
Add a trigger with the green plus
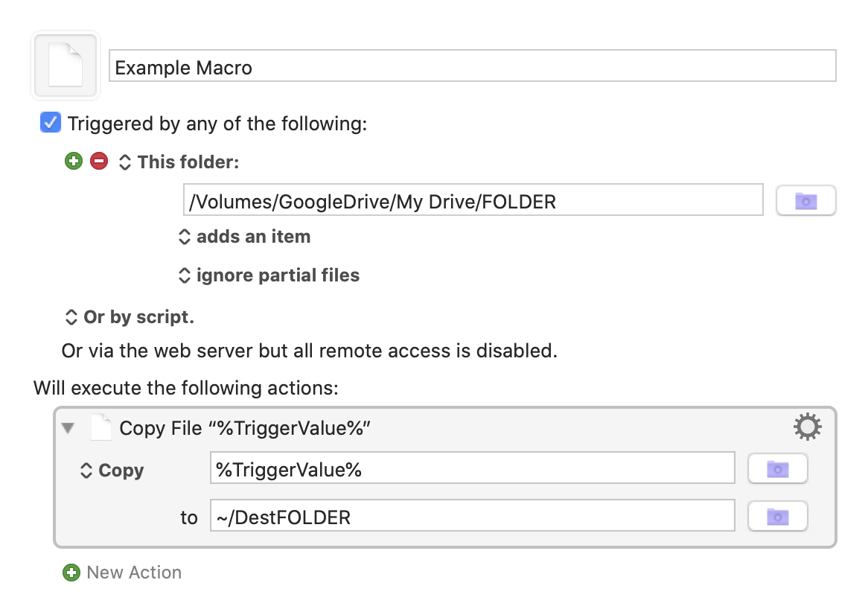pyautogui.click(x=73, y=162)
